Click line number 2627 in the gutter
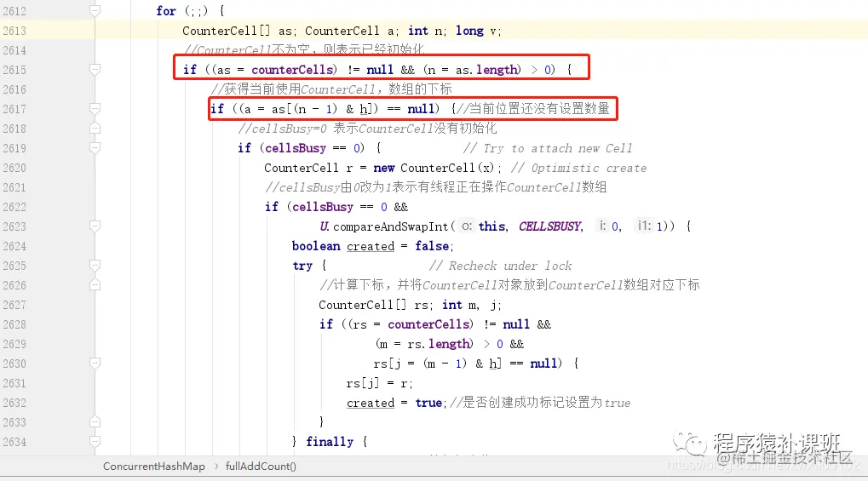The height and width of the screenshot is (481, 868). (14, 305)
